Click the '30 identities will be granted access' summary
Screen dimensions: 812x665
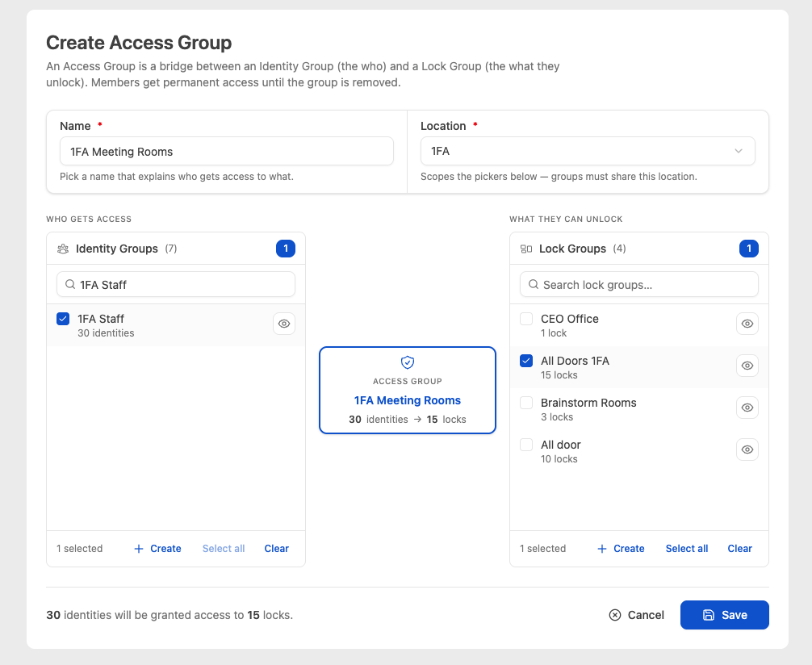(170, 615)
